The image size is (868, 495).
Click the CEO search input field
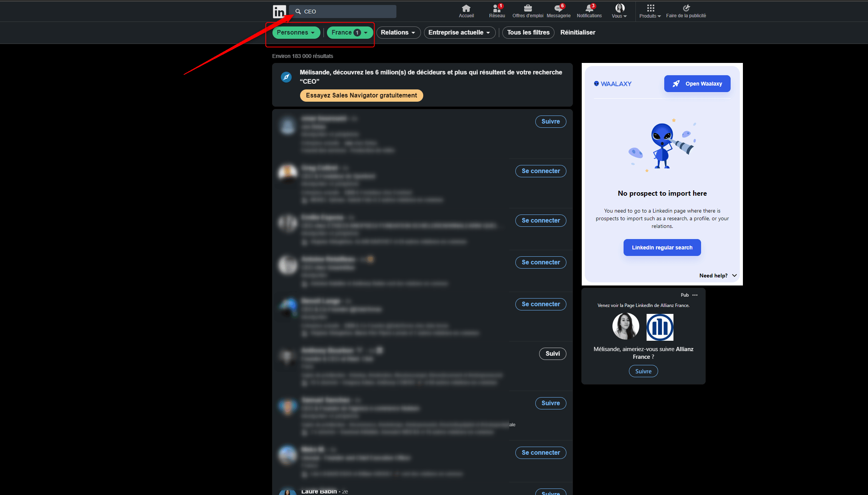[x=346, y=11]
